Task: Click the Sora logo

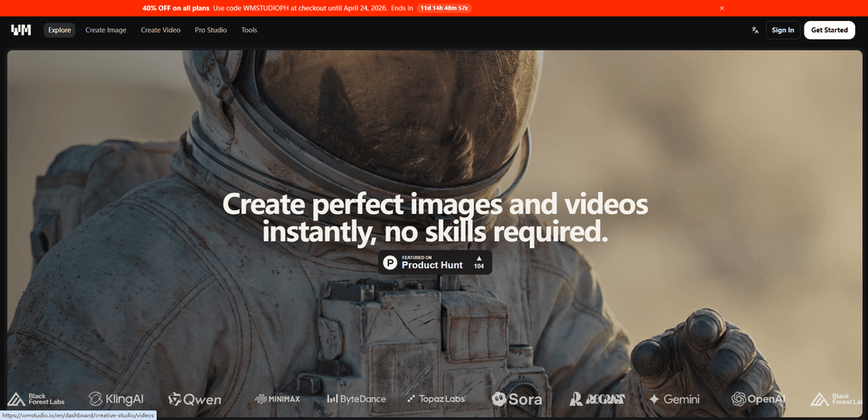Action: [517, 399]
